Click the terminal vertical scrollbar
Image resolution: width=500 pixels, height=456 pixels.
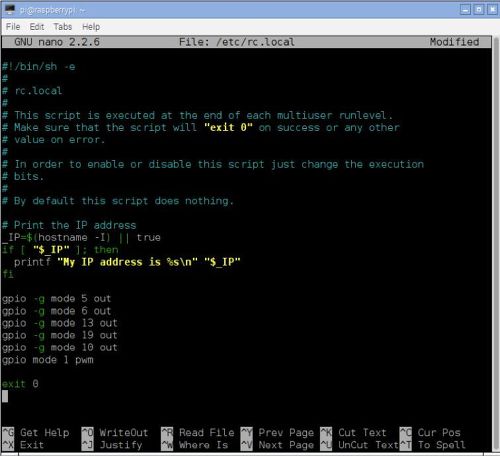click(495, 232)
